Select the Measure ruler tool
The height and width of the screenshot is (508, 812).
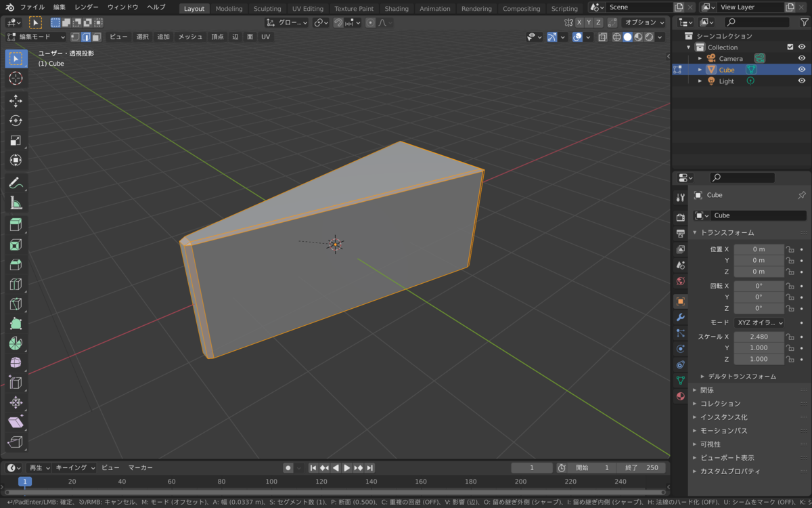pyautogui.click(x=16, y=203)
